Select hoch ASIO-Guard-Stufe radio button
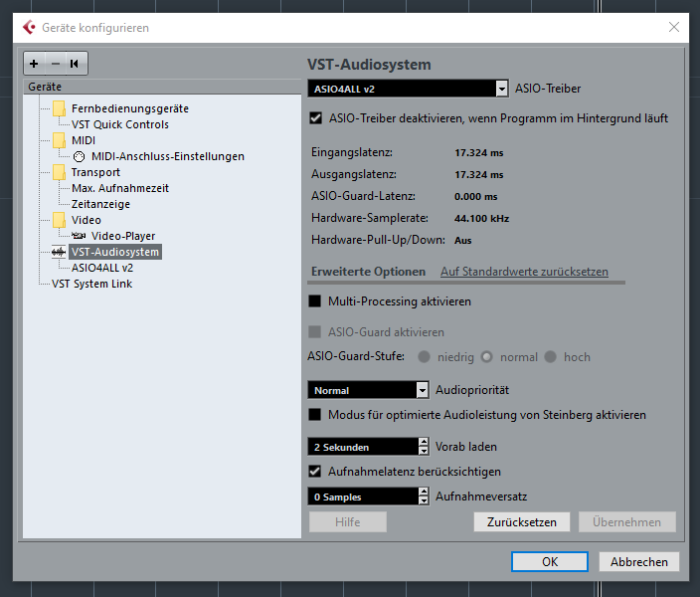This screenshot has width=700, height=597. [551, 357]
